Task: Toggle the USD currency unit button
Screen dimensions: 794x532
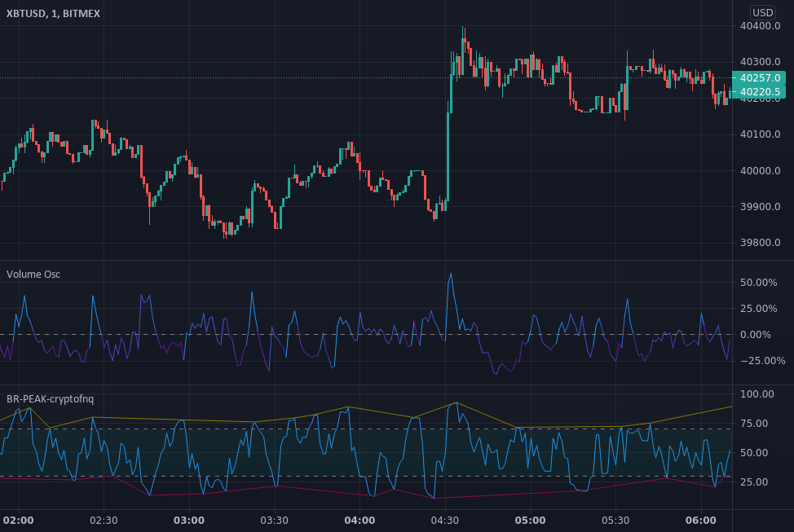Action: click(765, 13)
